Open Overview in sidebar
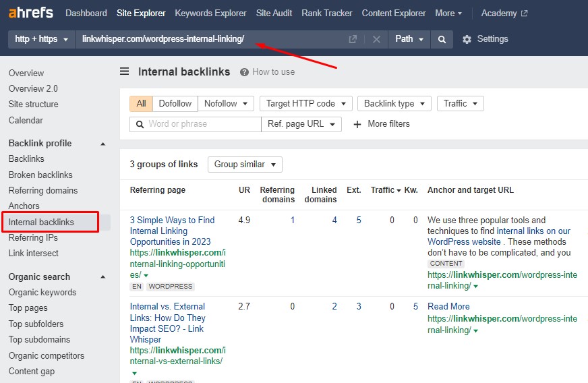The width and height of the screenshot is (588, 383). coord(26,73)
